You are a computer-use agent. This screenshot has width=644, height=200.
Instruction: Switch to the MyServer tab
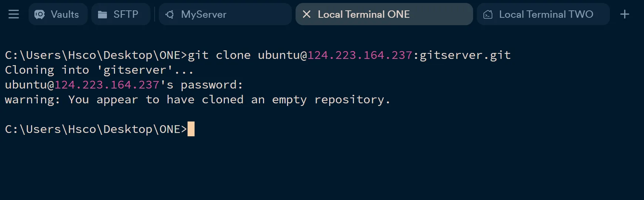203,14
